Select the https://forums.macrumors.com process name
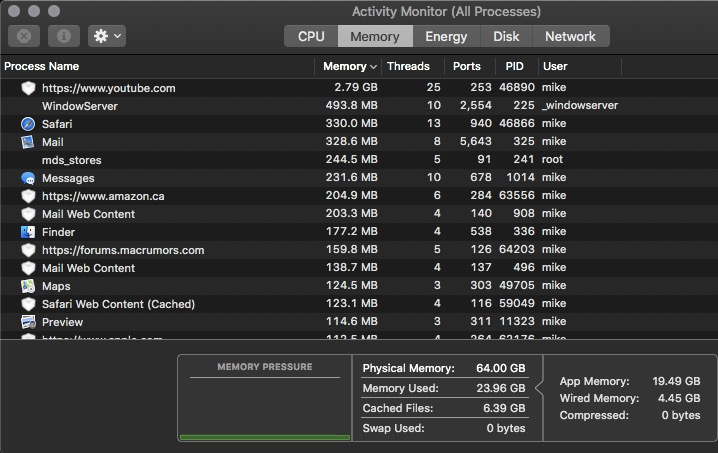The image size is (718, 453). [x=123, y=250]
